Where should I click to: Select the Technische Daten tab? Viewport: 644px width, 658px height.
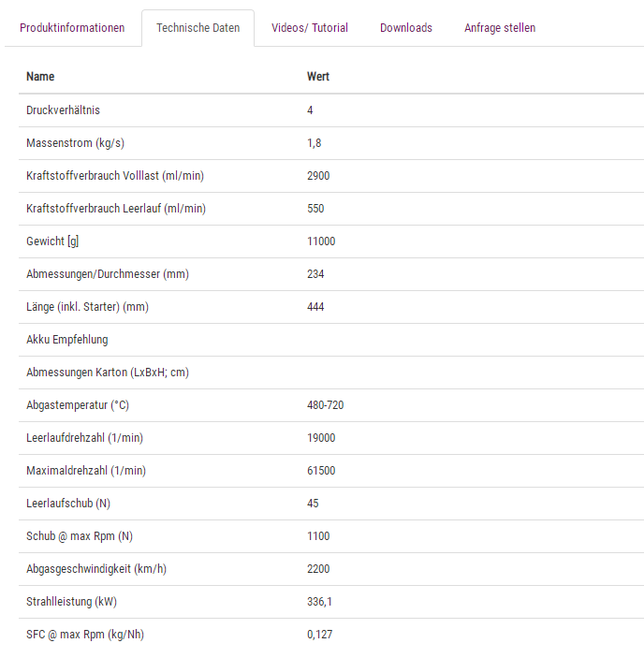(198, 28)
